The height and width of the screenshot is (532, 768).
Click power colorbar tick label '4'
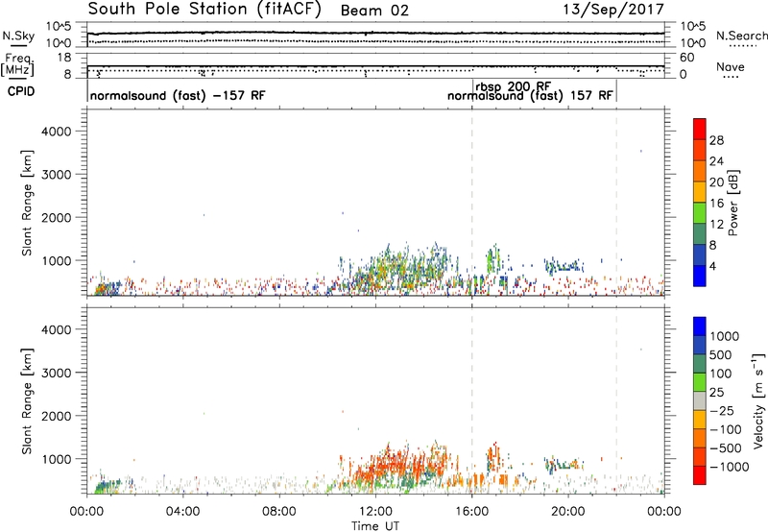712,266
